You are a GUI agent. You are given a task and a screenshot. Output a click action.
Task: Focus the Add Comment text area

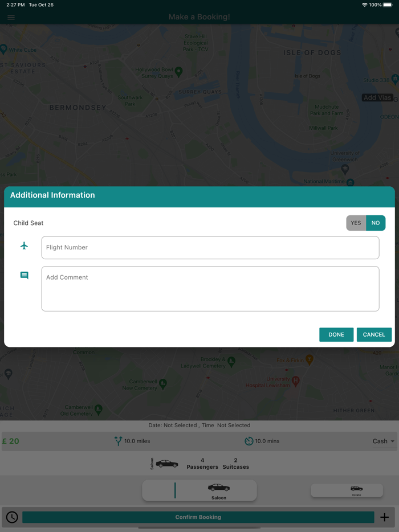click(210, 289)
